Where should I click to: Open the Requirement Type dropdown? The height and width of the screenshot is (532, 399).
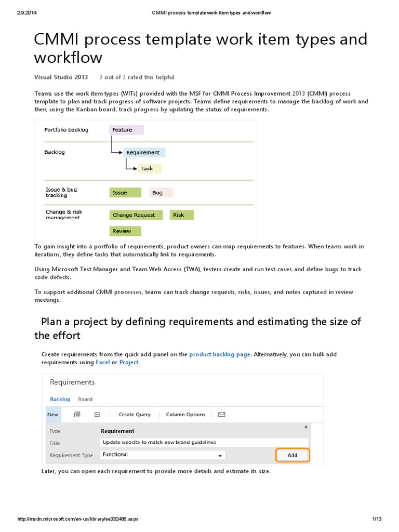[x=221, y=455]
